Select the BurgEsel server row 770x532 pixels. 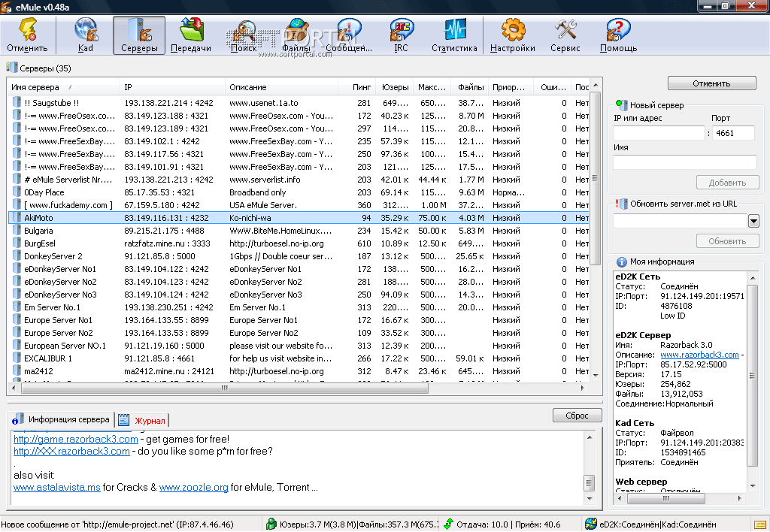click(299, 243)
